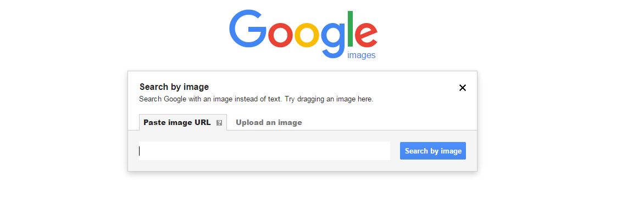Open the Upload an image tab
Viewport: 644px width, 199px height.
tap(269, 122)
